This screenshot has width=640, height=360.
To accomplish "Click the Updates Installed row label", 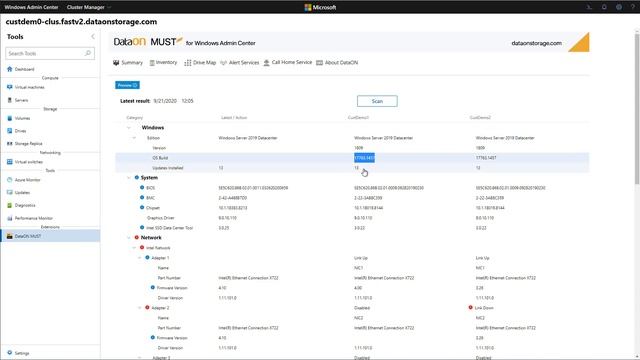I will point(168,168).
